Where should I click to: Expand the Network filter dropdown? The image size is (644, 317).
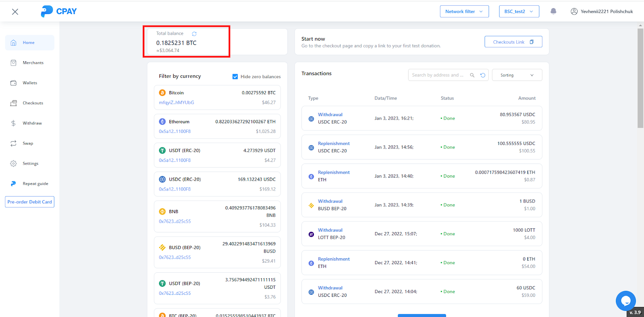(464, 11)
